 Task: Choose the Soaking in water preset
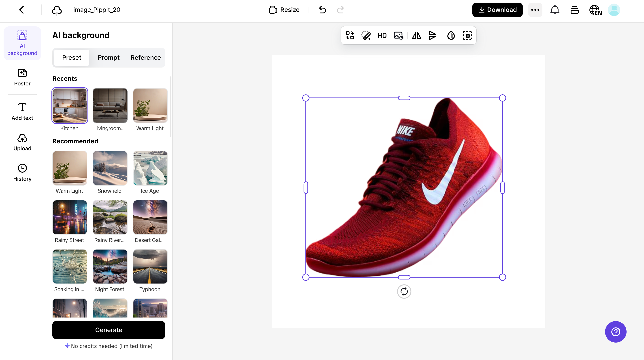coord(70,266)
